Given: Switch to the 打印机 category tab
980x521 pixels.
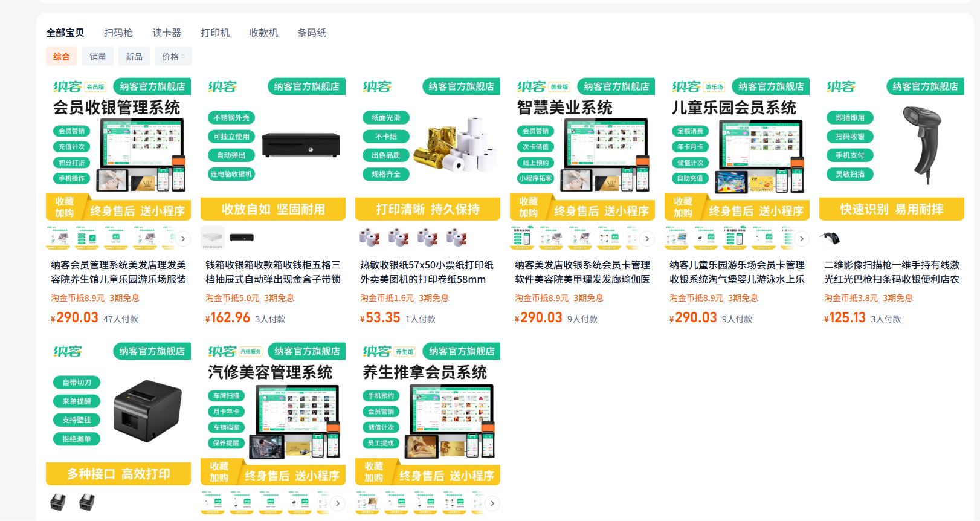Looking at the screenshot, I should [215, 33].
